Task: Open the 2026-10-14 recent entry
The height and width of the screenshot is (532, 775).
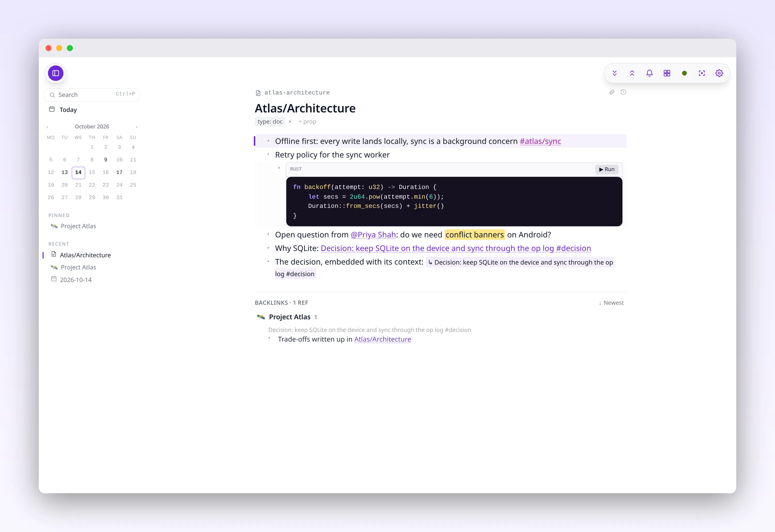Action: (x=76, y=280)
